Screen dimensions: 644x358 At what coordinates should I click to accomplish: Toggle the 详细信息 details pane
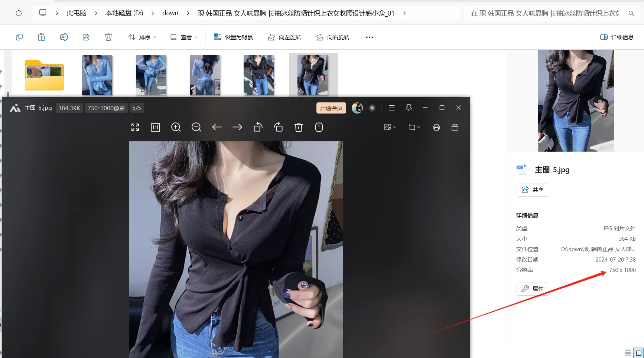point(617,37)
